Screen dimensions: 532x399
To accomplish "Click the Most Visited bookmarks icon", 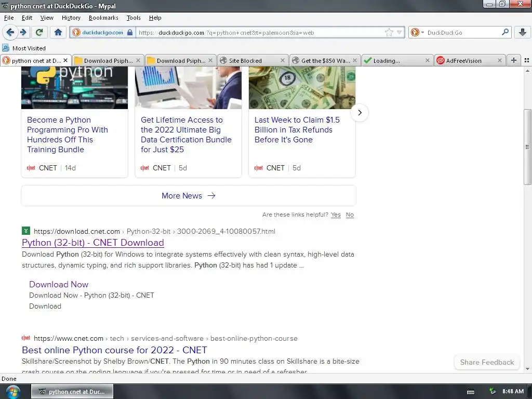I will 6,48.
